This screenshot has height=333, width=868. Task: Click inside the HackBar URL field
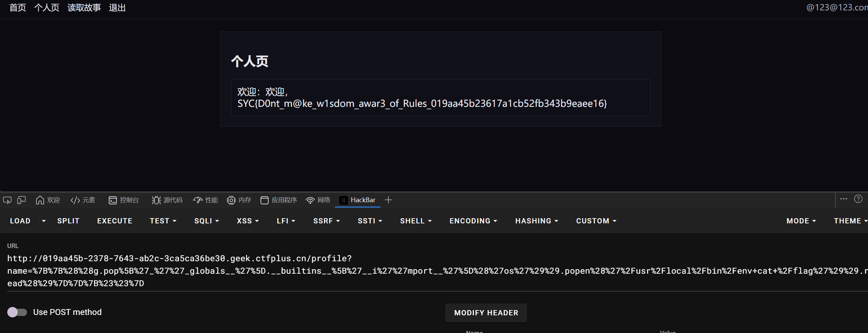438,271
